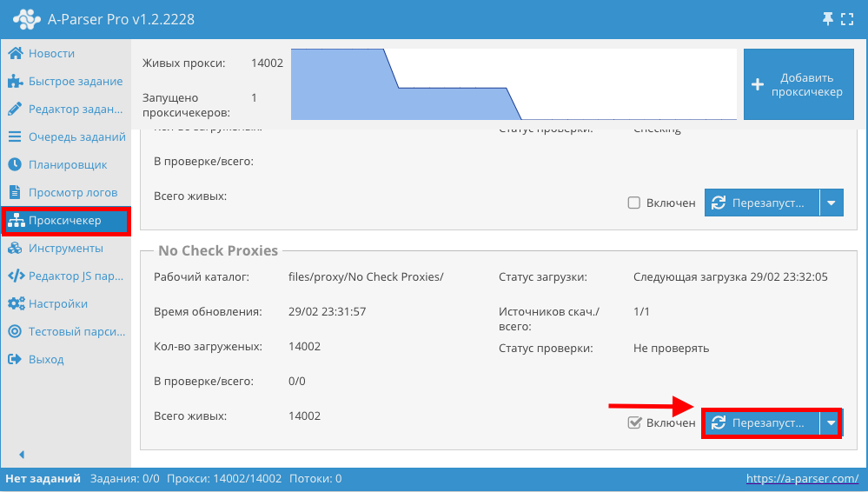
Task: Click the Потоки: 0 status entry
Action: (x=315, y=478)
